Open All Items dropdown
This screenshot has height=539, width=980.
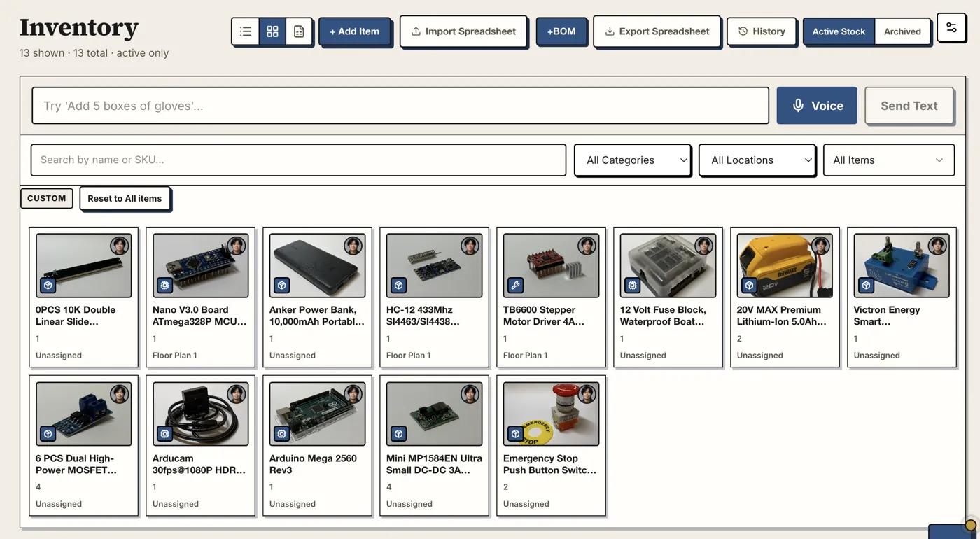[x=889, y=160]
